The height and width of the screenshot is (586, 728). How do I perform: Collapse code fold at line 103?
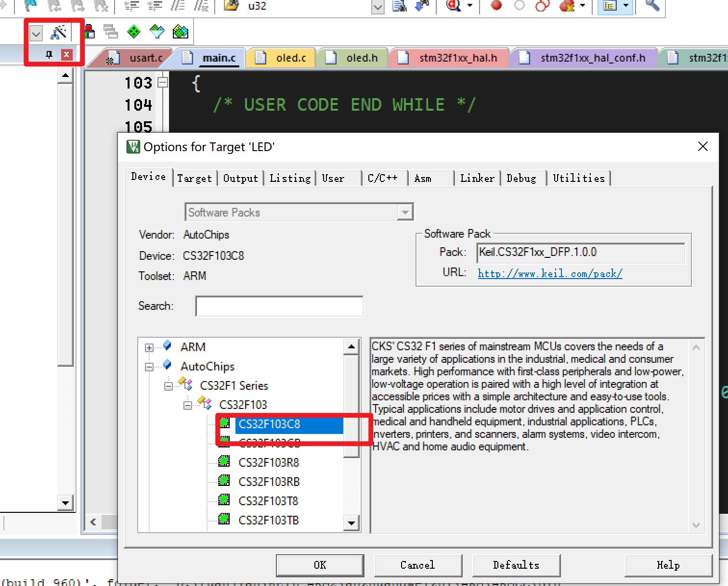point(163,82)
